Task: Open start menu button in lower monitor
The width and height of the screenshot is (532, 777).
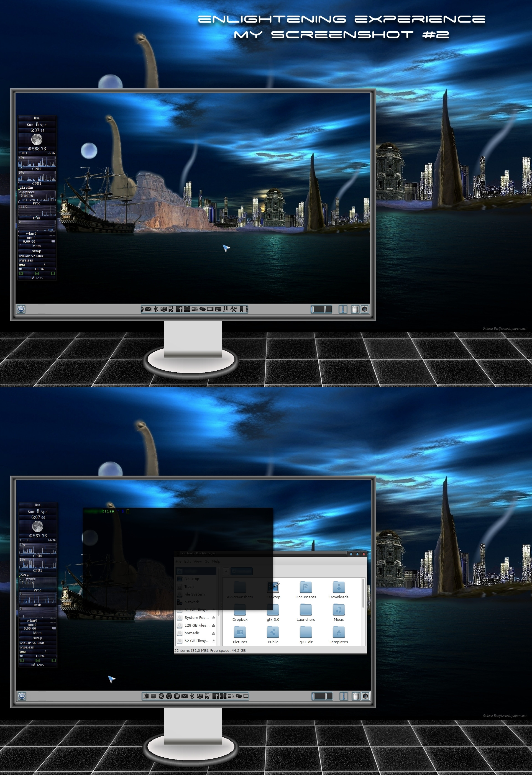Action: [22, 696]
